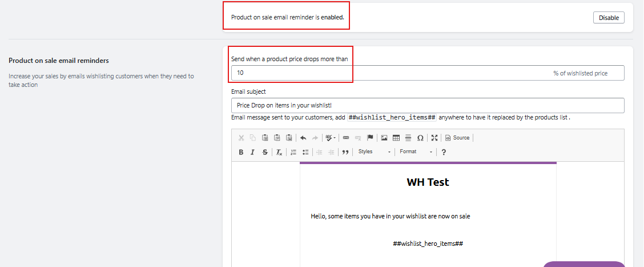The image size is (644, 267).
Task: Insert a table via Table icon
Action: pos(396,138)
